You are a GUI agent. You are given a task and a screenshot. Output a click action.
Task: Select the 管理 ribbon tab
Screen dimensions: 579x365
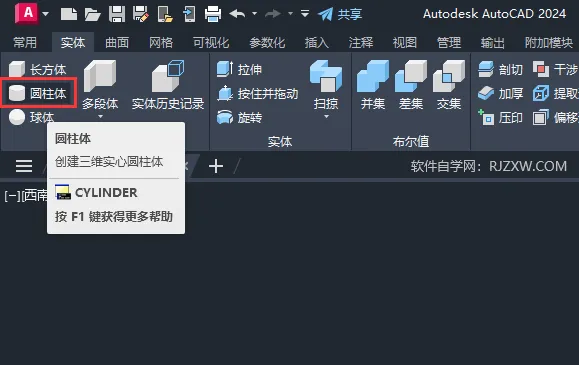coord(449,42)
